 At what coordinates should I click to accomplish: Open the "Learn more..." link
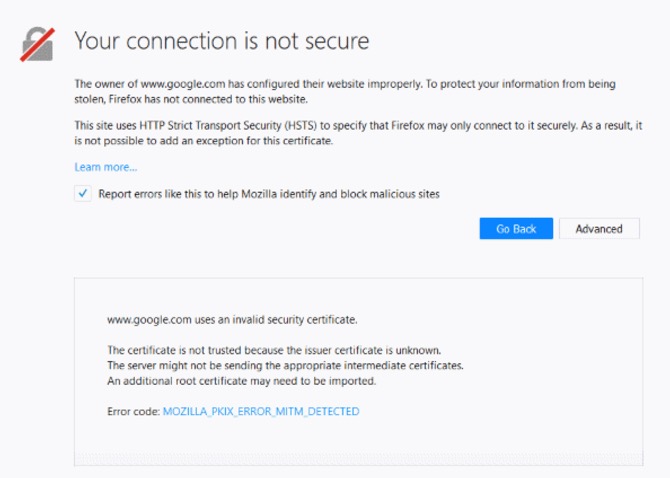point(105,167)
